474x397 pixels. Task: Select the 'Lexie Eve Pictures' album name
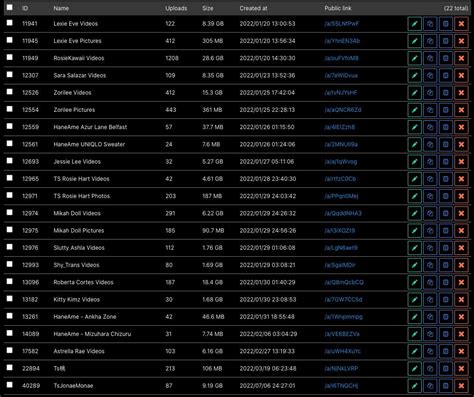click(x=77, y=41)
